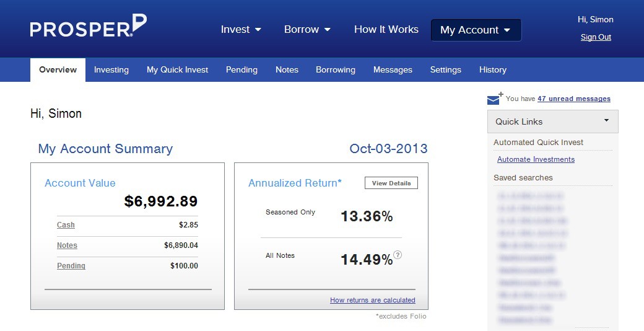
Task: Open the Notes tab in navigation bar
Action: point(287,70)
